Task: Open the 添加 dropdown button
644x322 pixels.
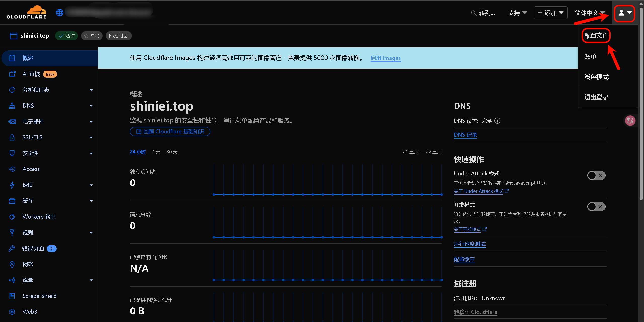Action: 550,13
